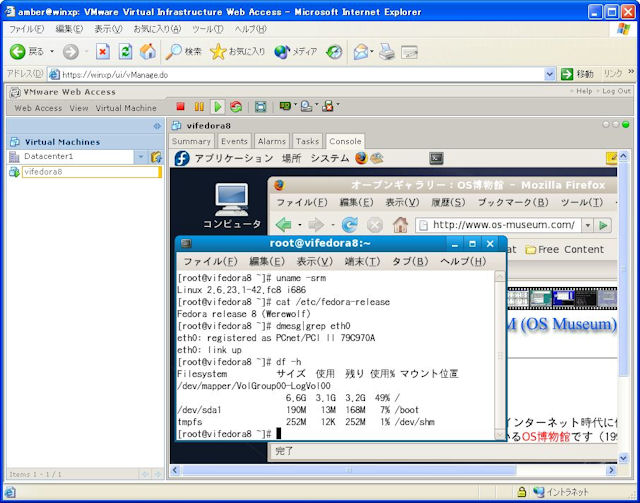Suspend the VM with pause button

click(x=199, y=107)
